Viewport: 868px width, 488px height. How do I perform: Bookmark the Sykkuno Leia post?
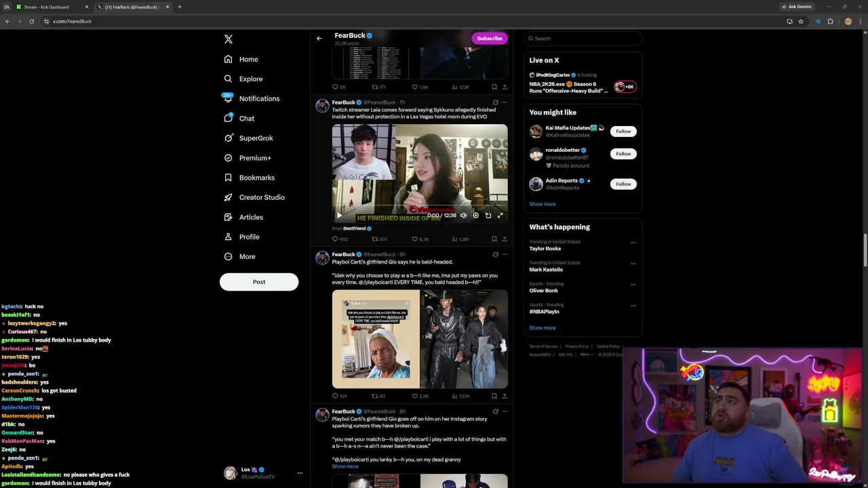[x=494, y=239]
